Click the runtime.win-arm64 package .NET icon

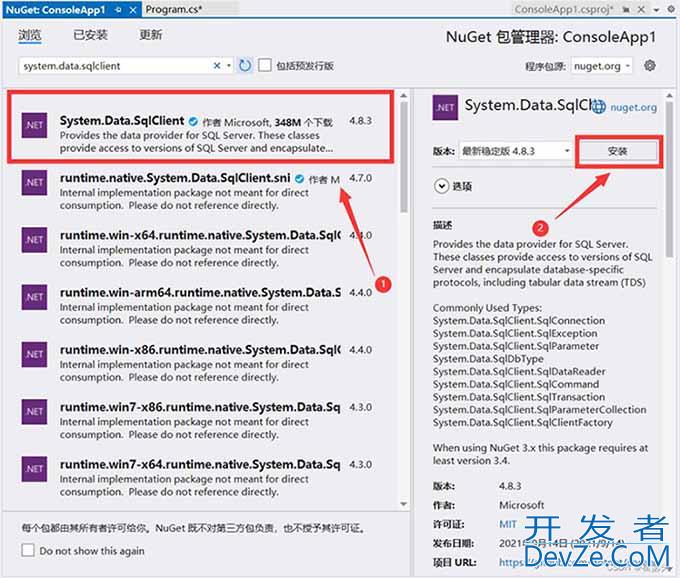click(x=34, y=297)
